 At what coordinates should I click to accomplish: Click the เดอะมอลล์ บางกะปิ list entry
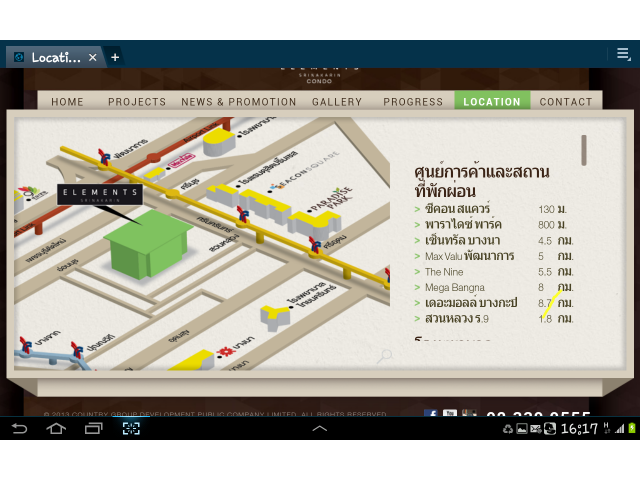point(471,303)
